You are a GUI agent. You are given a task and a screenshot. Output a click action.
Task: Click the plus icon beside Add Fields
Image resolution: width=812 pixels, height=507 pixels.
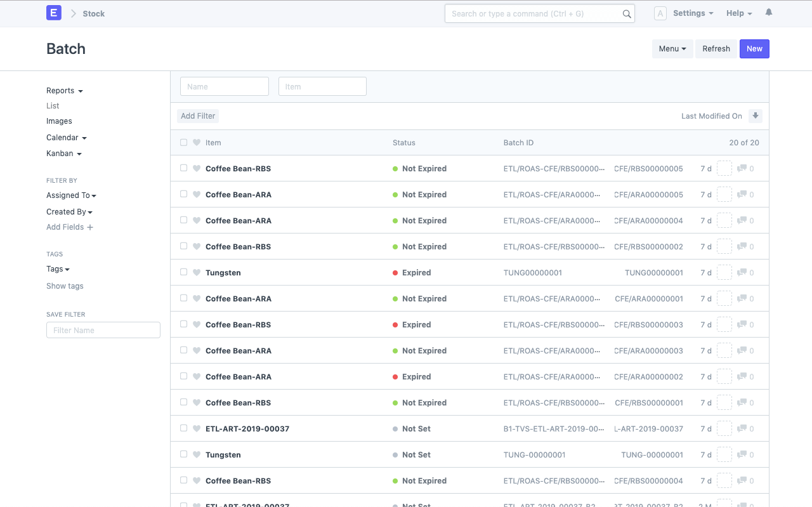pos(89,227)
